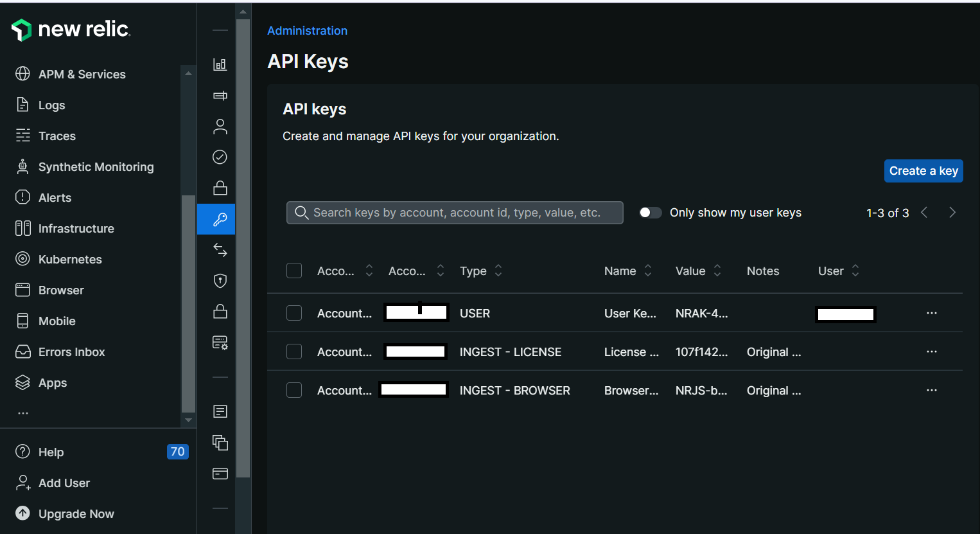Select the person icon in admin strip
The height and width of the screenshot is (534, 980).
[220, 126]
